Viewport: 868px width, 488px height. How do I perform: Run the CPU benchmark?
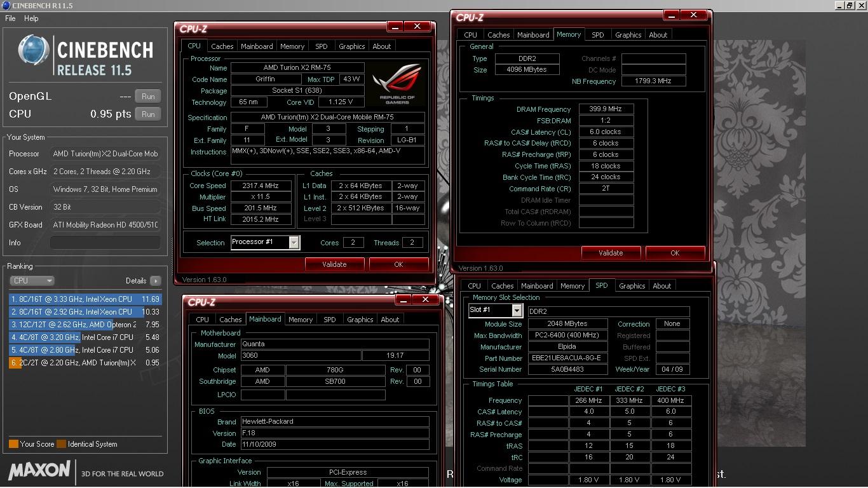point(148,114)
